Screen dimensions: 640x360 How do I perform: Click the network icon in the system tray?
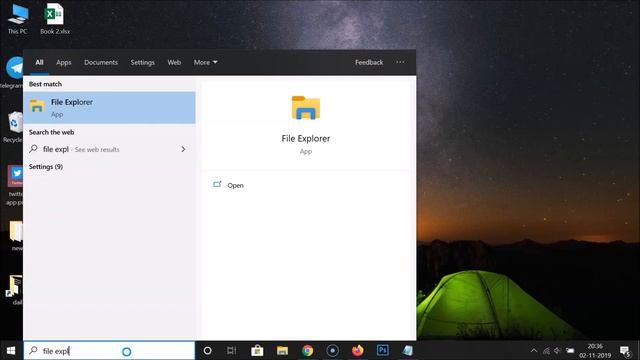[546, 351]
